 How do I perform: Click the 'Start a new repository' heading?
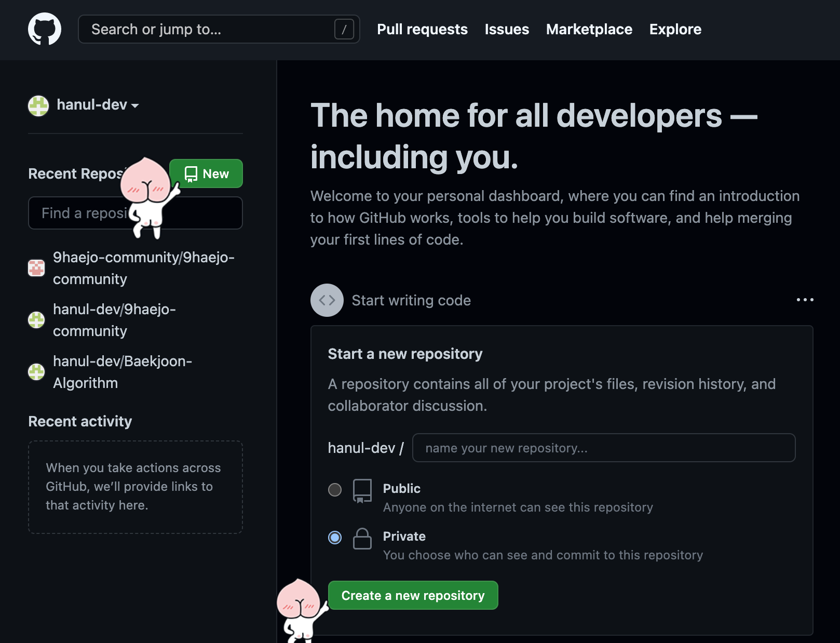(x=405, y=354)
